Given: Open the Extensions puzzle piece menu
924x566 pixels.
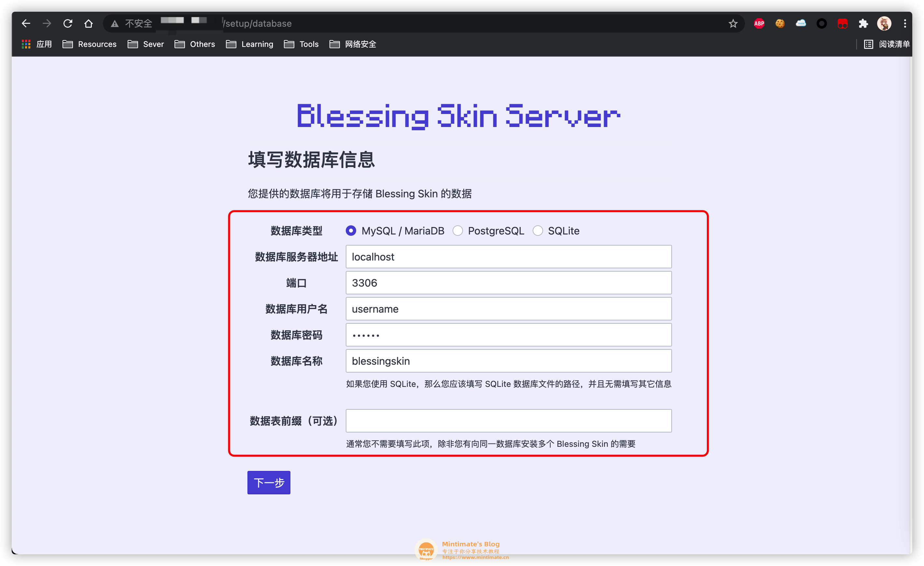Looking at the screenshot, I should point(863,24).
